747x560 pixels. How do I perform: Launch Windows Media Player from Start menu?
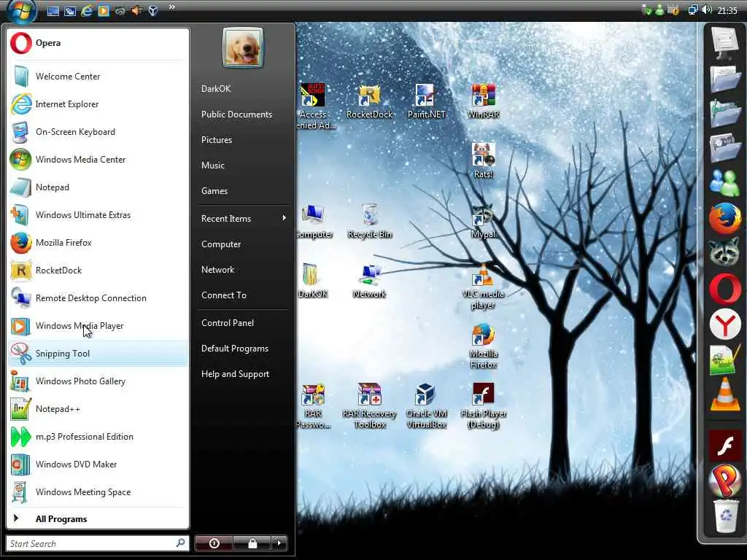[x=98, y=326]
